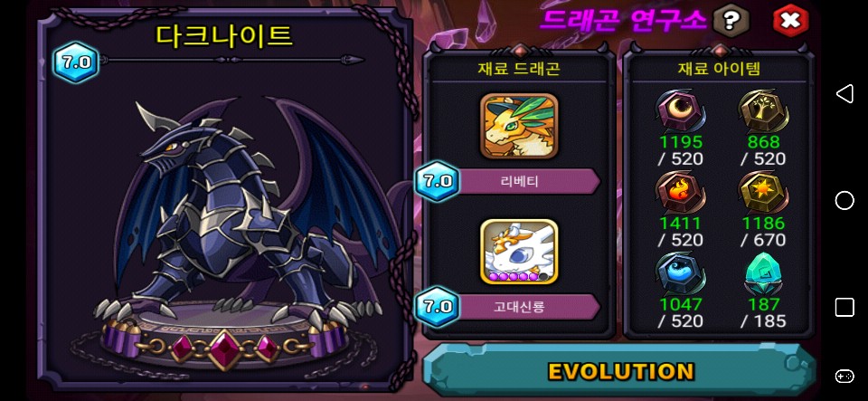The image size is (868, 401).
Task: Click the question mark help icon
Action: tap(731, 21)
